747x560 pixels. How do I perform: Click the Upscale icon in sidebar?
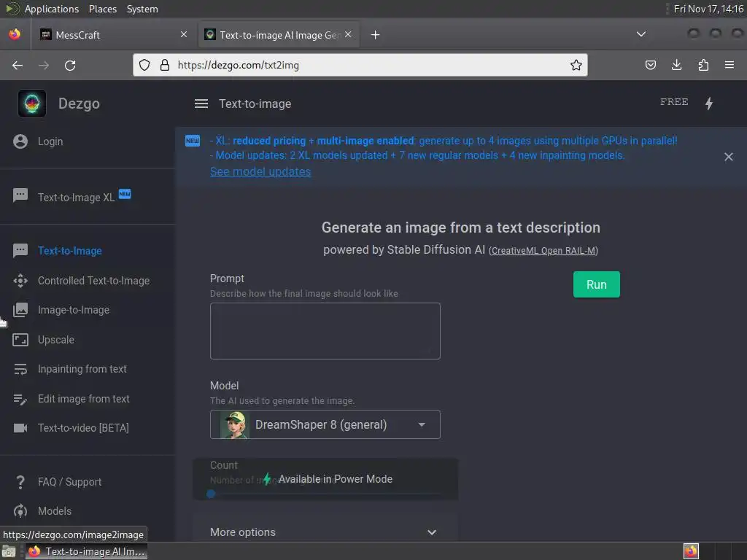[20, 340]
